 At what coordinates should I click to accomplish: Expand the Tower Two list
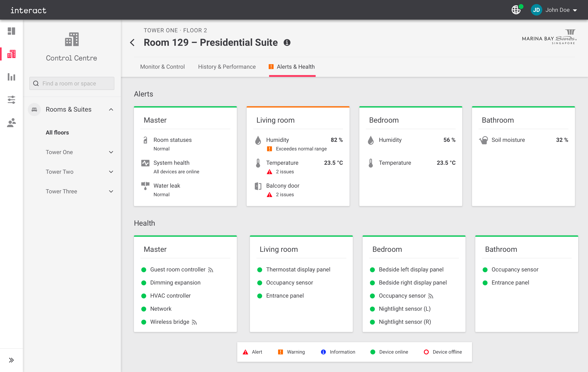point(111,171)
